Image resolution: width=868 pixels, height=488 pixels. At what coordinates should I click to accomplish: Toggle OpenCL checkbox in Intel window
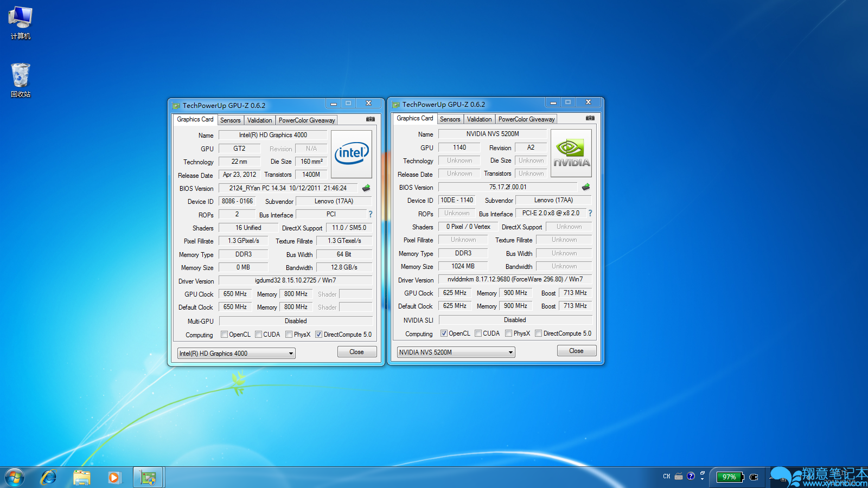224,335
